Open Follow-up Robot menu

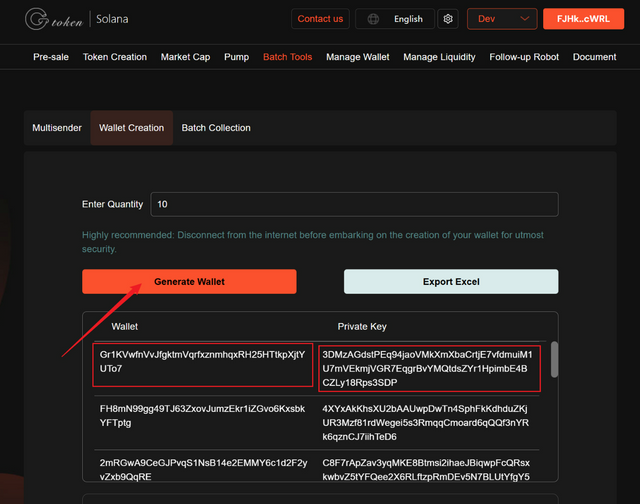click(x=524, y=57)
